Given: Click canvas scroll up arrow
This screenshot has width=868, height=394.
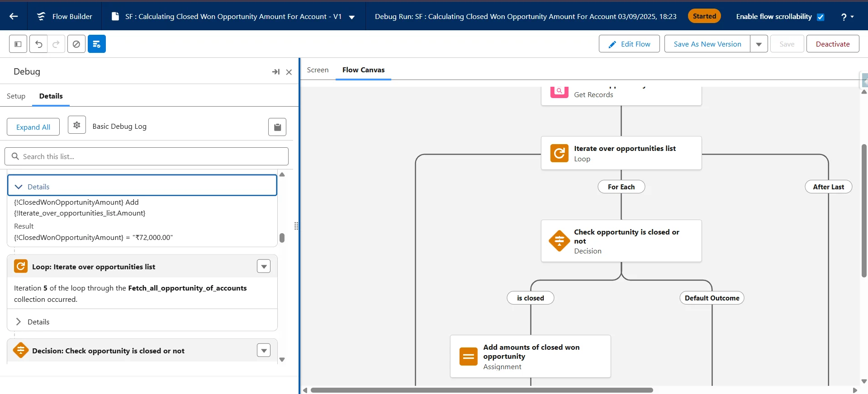Looking at the screenshot, I should click(x=864, y=92).
